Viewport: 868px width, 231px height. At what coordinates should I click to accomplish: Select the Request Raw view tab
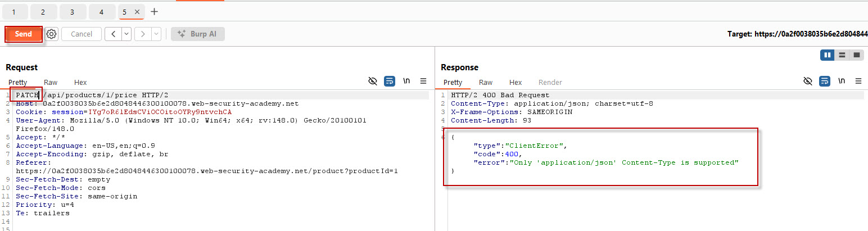tap(51, 82)
